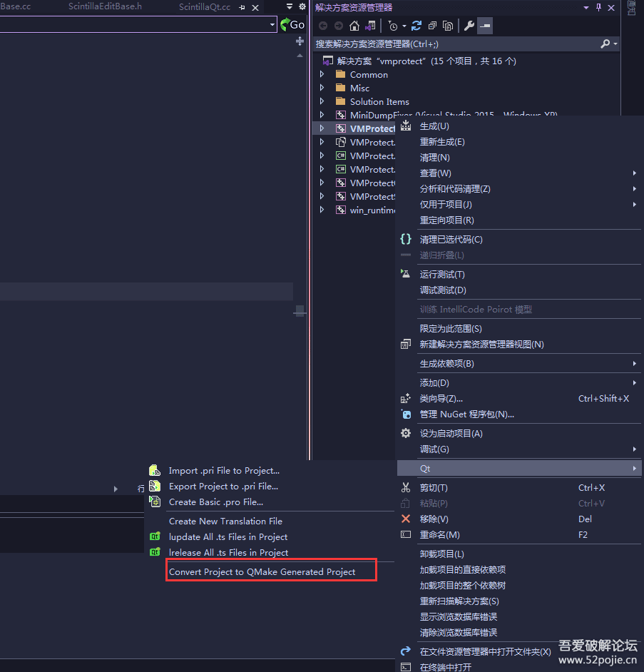Open Properties with the wrench icon
The width and height of the screenshot is (644, 672).
click(x=469, y=26)
